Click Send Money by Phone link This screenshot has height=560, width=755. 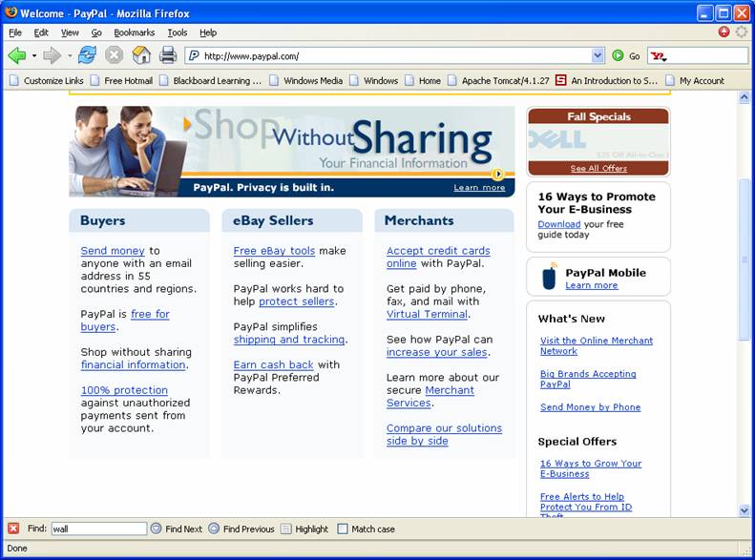[x=590, y=407]
